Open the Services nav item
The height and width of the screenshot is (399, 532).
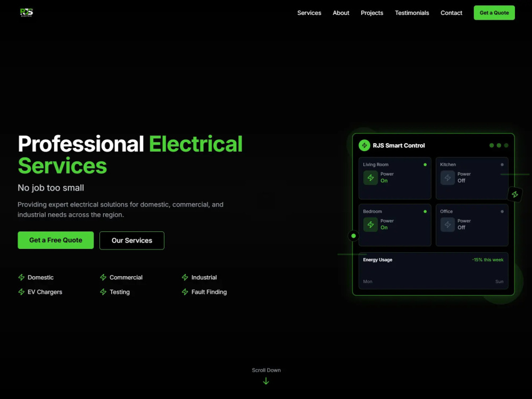309,13
